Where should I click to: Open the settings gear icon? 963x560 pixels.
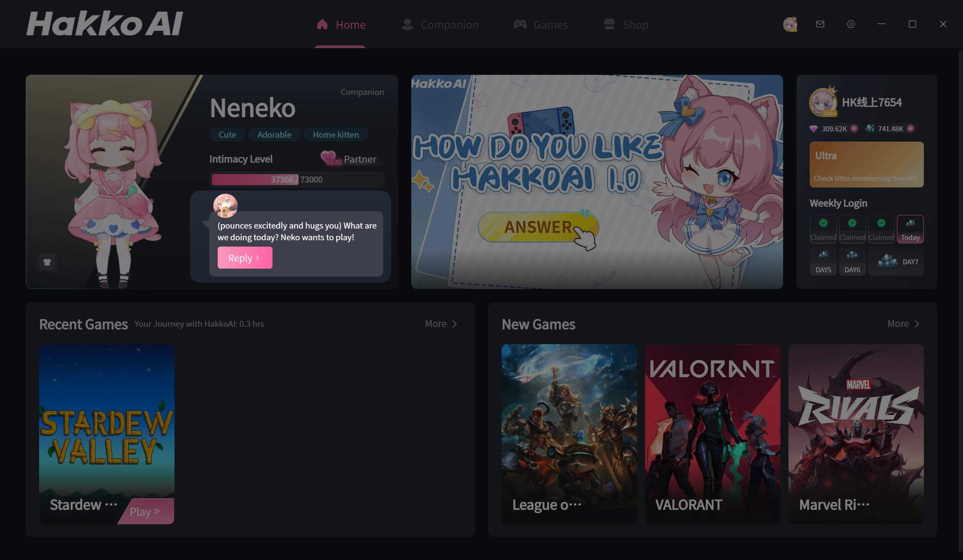pos(851,24)
